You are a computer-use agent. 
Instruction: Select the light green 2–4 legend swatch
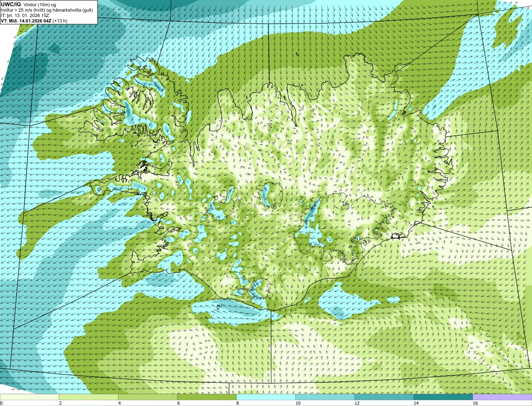pyautogui.click(x=89, y=397)
